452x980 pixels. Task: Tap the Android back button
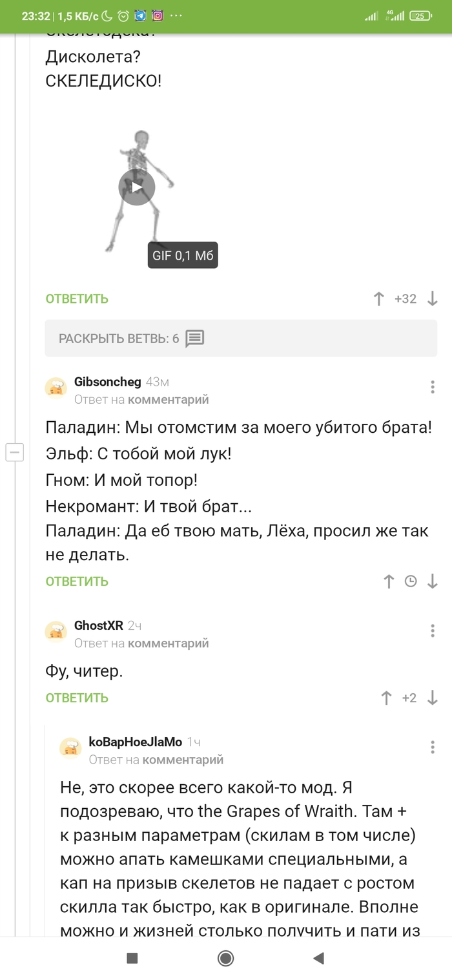pos(318,958)
